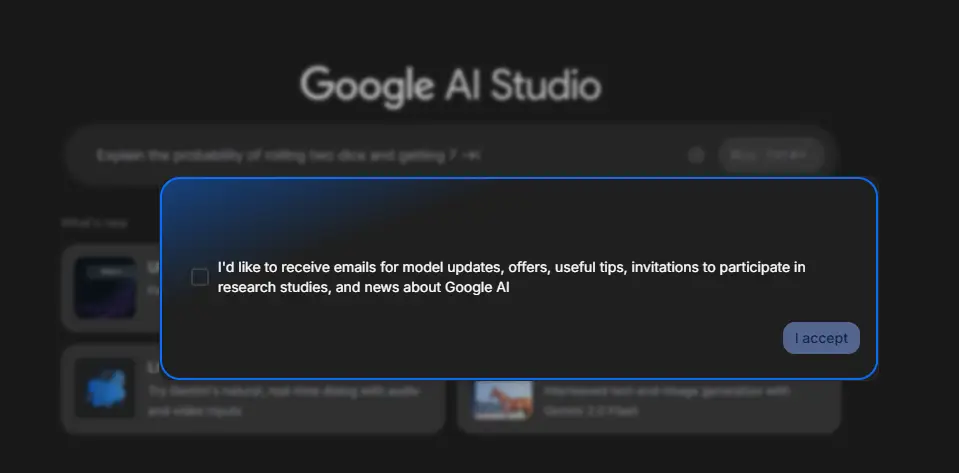The height and width of the screenshot is (473, 959).
Task: Check the receive emails checkbox
Action: coord(200,277)
